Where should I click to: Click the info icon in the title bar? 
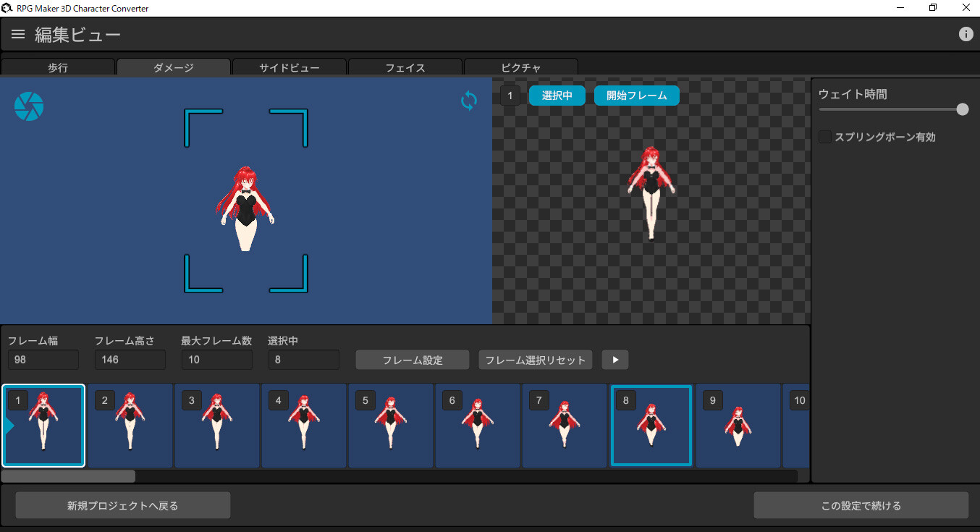[x=966, y=33]
